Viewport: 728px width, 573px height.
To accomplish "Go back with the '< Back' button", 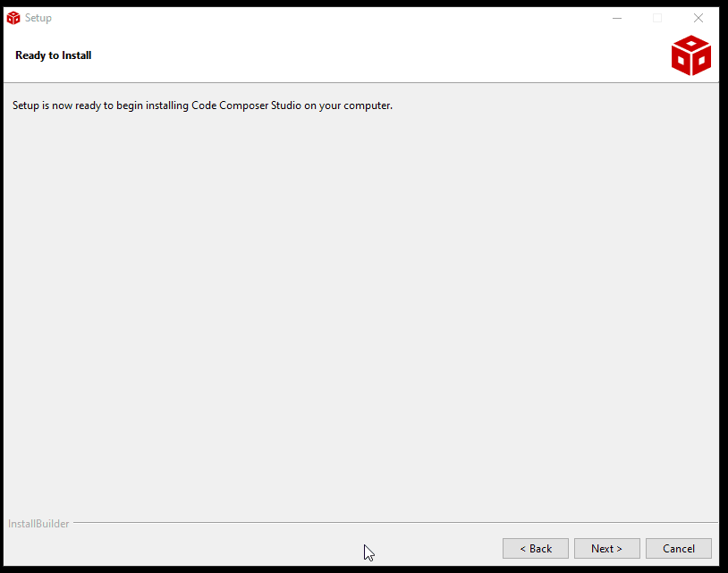I will tap(536, 548).
